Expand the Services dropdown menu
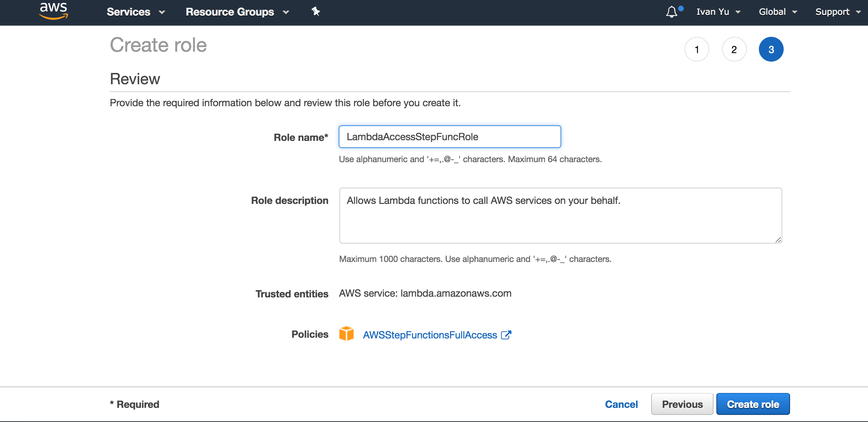 (136, 12)
